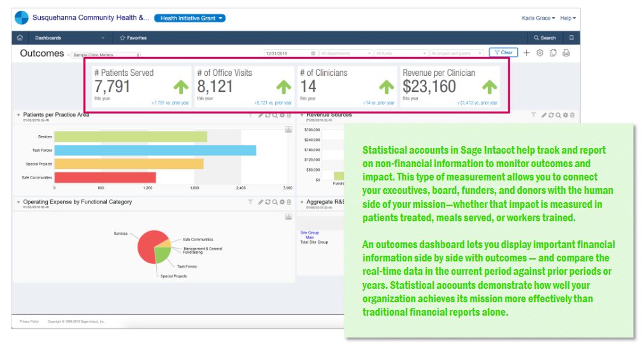Click refresh icon on Operating Expense panel

[268, 202]
